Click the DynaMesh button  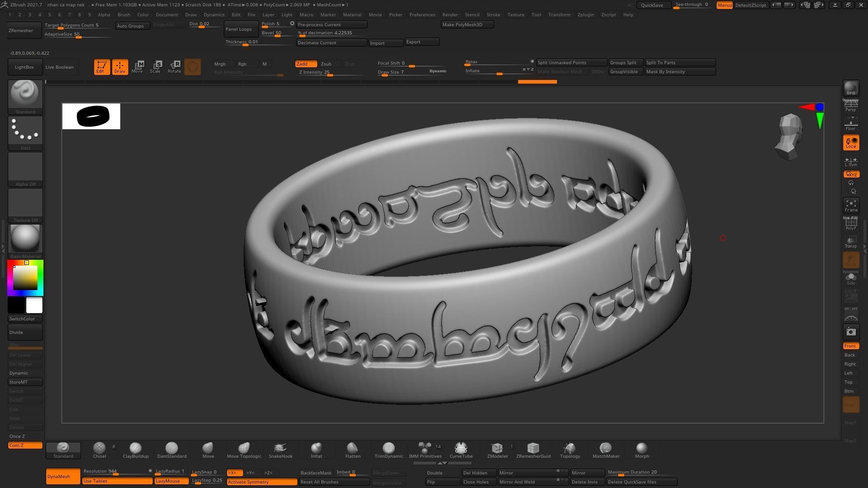click(63, 476)
